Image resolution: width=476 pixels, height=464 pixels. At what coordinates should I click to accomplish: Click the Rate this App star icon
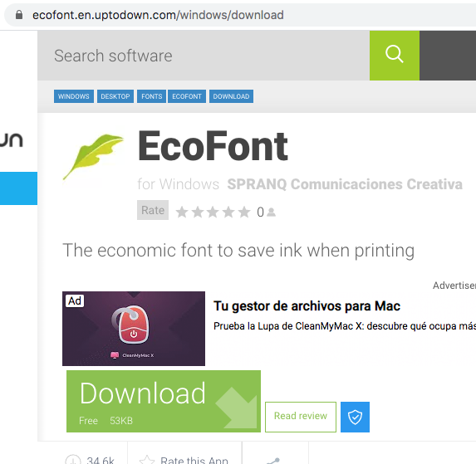click(147, 460)
